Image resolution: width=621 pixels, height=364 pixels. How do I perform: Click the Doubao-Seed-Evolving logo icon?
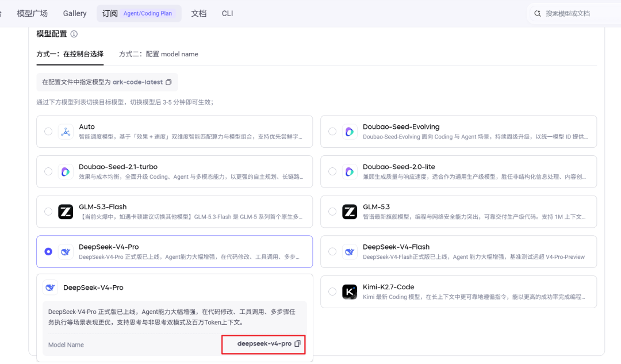click(x=350, y=132)
